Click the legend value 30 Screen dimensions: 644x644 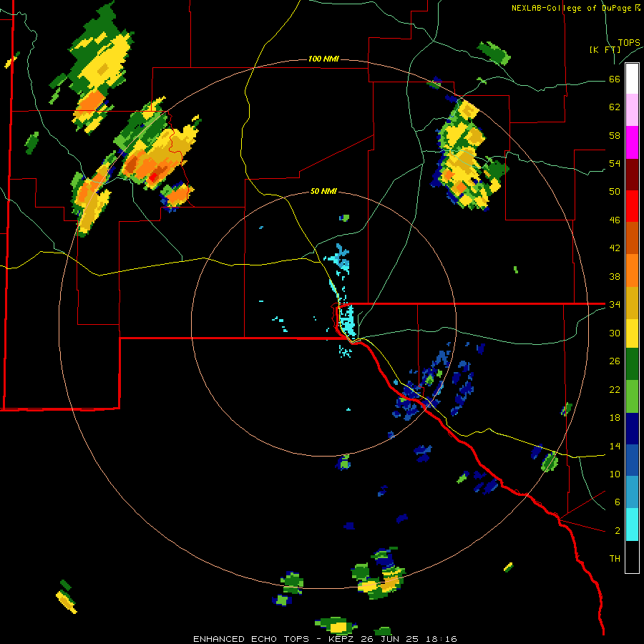point(615,333)
